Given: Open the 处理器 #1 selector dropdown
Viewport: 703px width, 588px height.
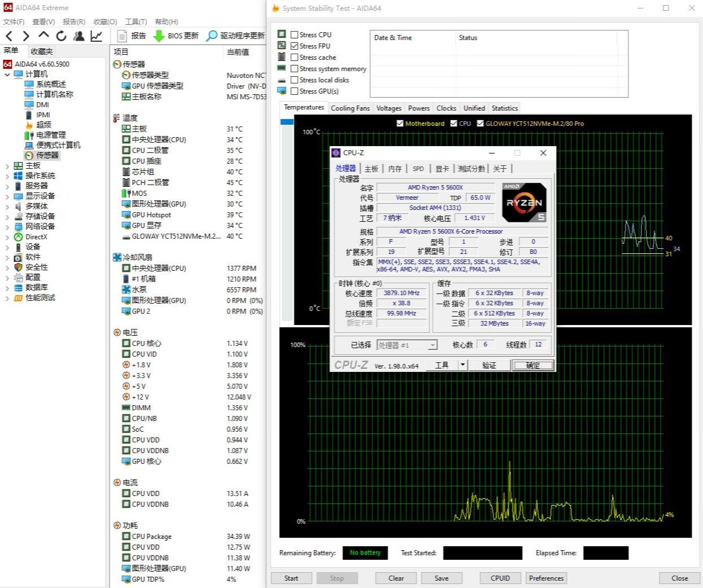Looking at the screenshot, I should click(433, 345).
